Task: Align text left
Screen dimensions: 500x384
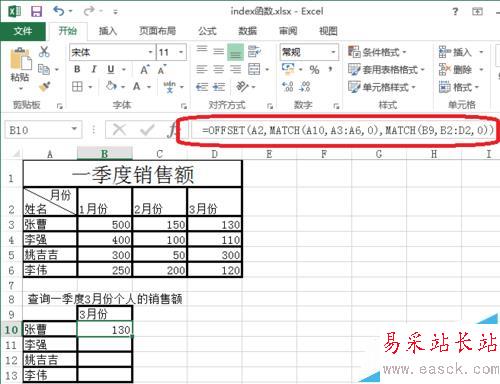Action: tap(201, 69)
